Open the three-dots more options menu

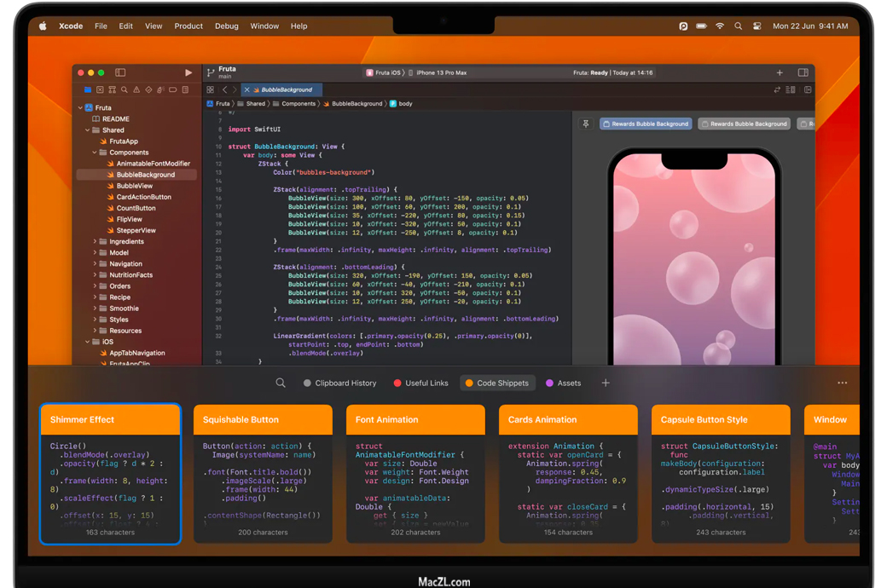coord(843,383)
